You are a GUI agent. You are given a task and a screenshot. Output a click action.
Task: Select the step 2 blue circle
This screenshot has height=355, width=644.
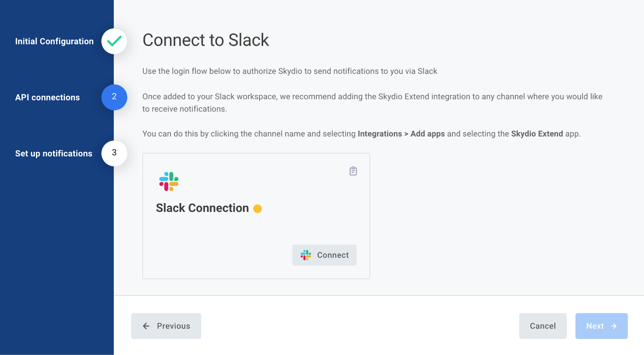114,97
